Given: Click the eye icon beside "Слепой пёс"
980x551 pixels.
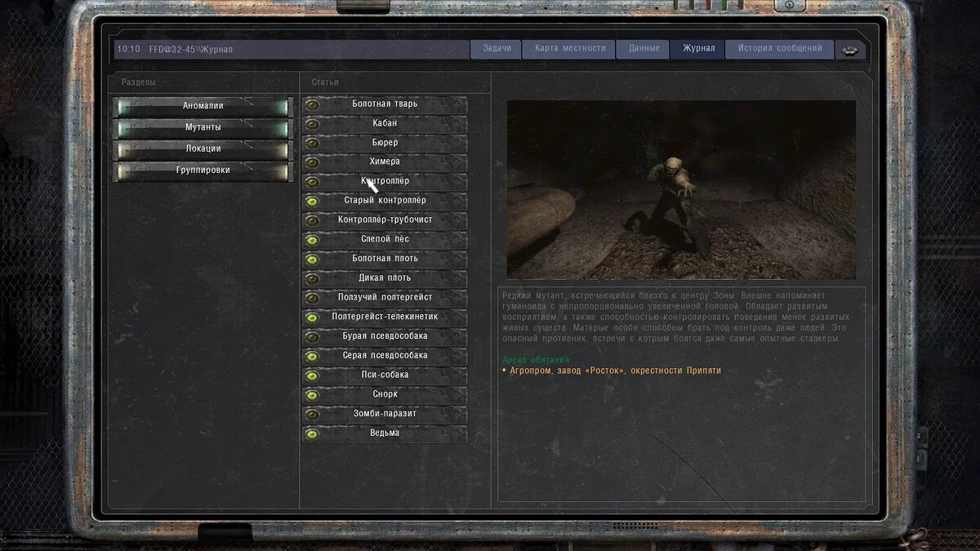Looking at the screenshot, I should pyautogui.click(x=313, y=239).
